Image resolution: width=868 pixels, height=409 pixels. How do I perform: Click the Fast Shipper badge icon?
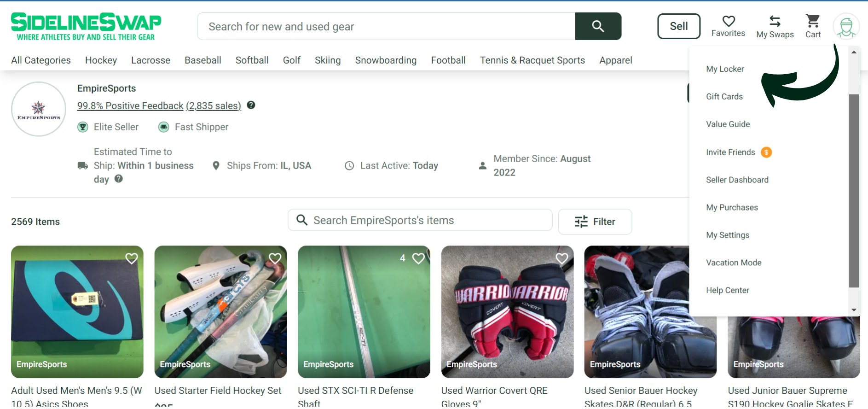pyautogui.click(x=164, y=127)
